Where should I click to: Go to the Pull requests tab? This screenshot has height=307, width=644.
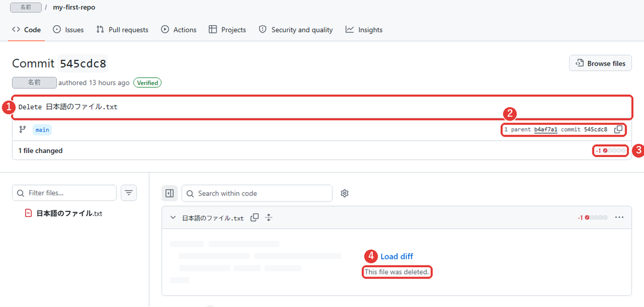point(122,30)
